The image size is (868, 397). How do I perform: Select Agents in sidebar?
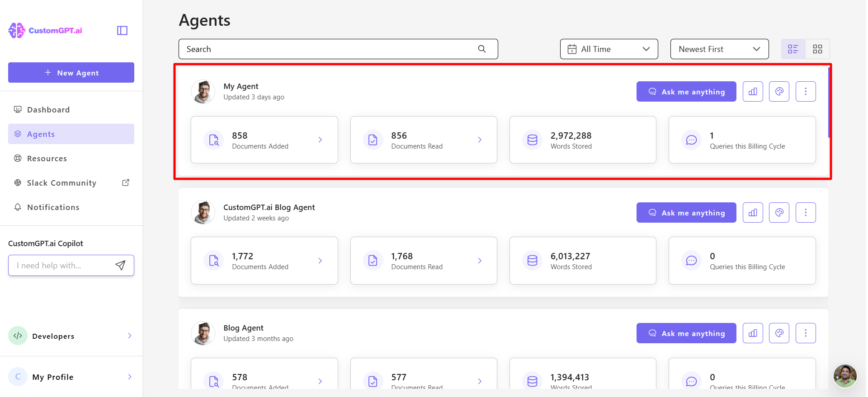(x=71, y=134)
